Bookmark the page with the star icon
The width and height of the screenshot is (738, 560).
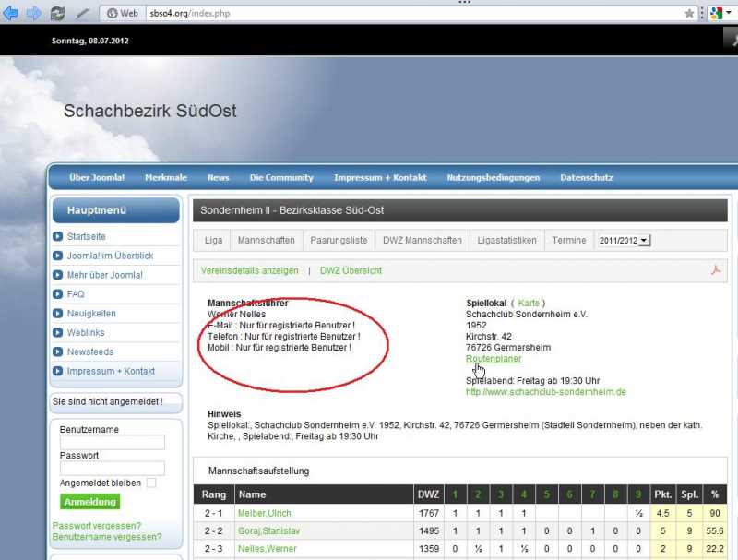(x=689, y=13)
